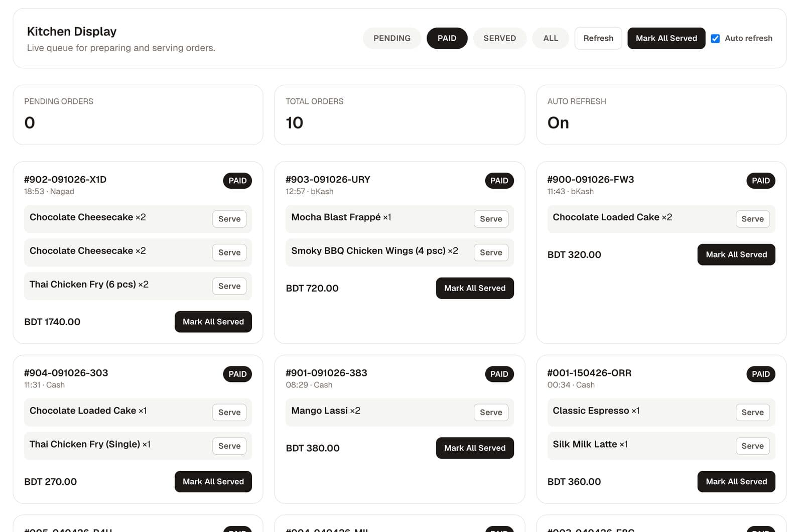Click the total BDT 1740.00
The width and height of the screenshot is (803, 532).
[52, 322]
